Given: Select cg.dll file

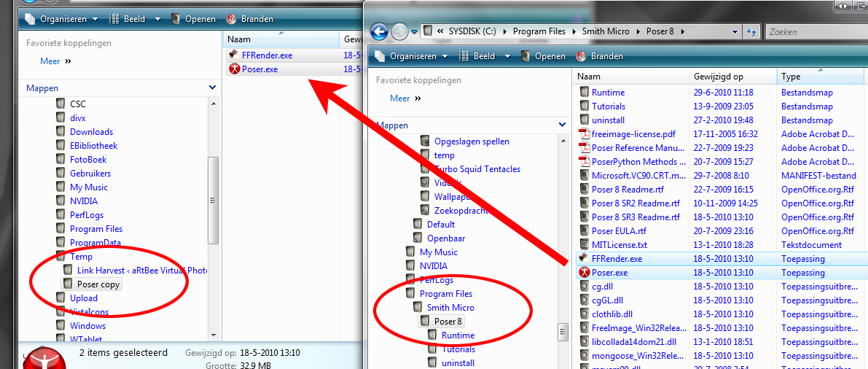Looking at the screenshot, I should click(602, 287).
